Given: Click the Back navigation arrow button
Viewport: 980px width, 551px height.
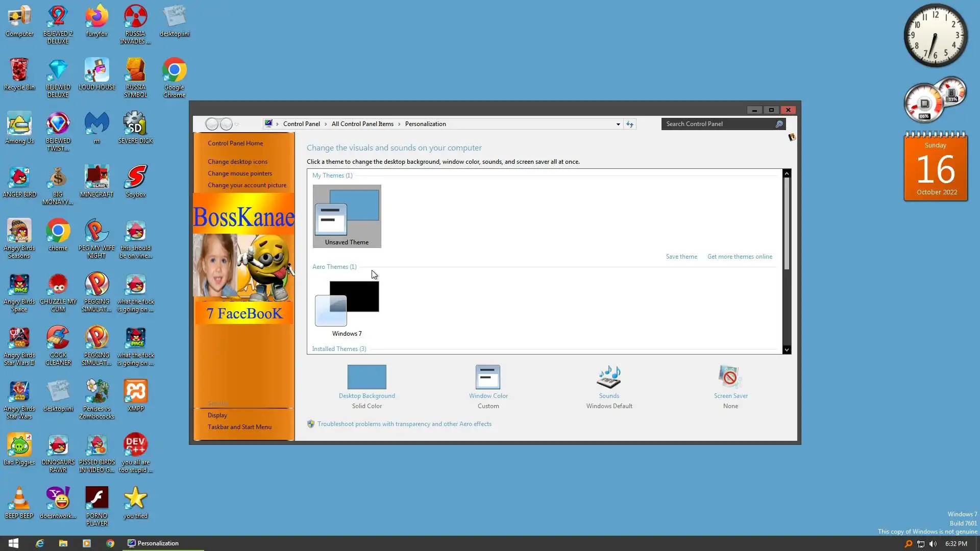Looking at the screenshot, I should [x=212, y=124].
